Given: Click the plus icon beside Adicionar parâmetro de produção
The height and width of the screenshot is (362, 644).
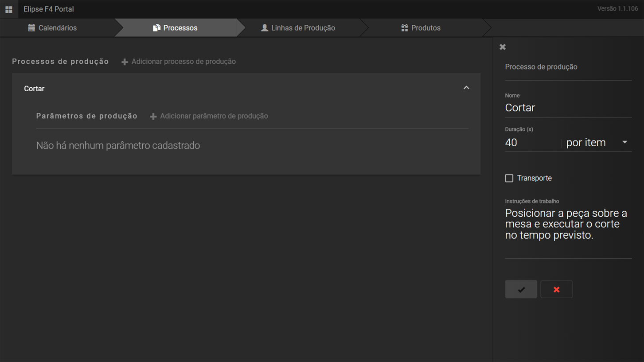Looking at the screenshot, I should pos(153,117).
